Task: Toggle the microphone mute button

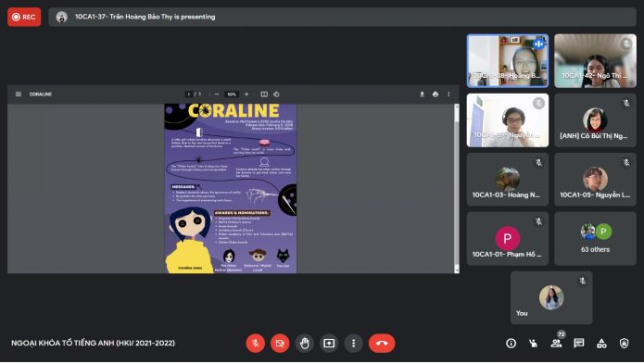Action: [255, 343]
